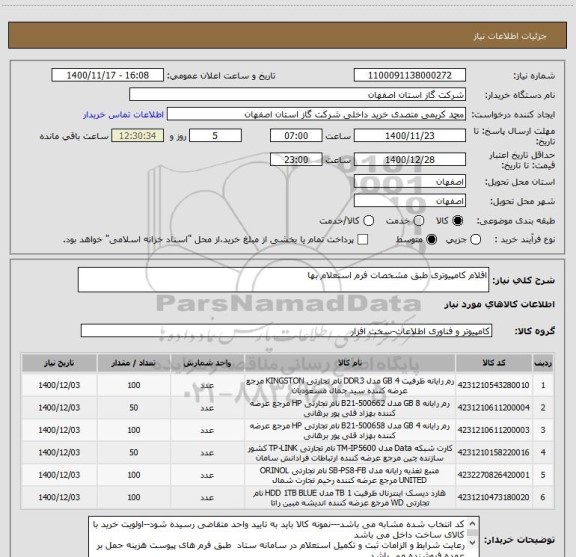
Task: Click the price validity date 1400/12/28
Action: (x=410, y=159)
